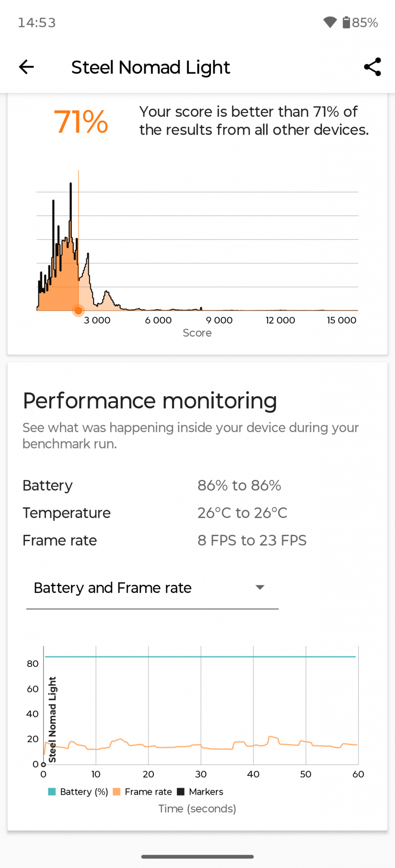Viewport: 395px width, 868px height.
Task: Tap the share icon
Action: click(x=372, y=67)
